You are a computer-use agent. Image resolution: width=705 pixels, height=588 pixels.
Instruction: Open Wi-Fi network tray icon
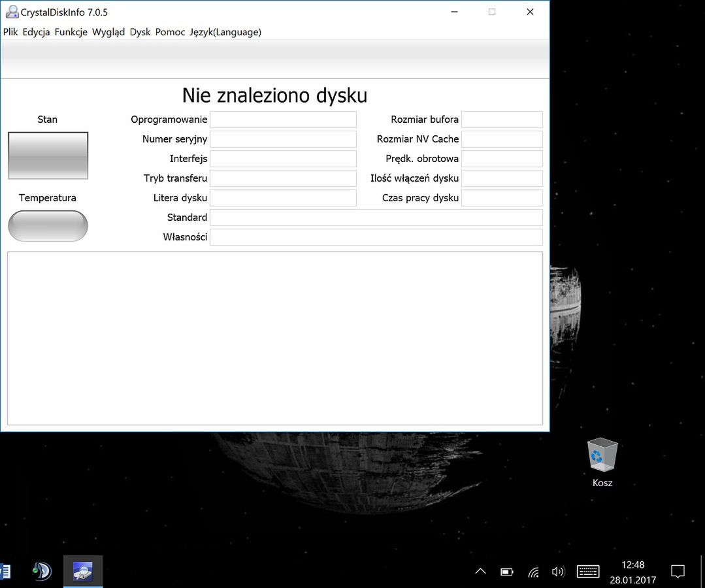pos(533,572)
